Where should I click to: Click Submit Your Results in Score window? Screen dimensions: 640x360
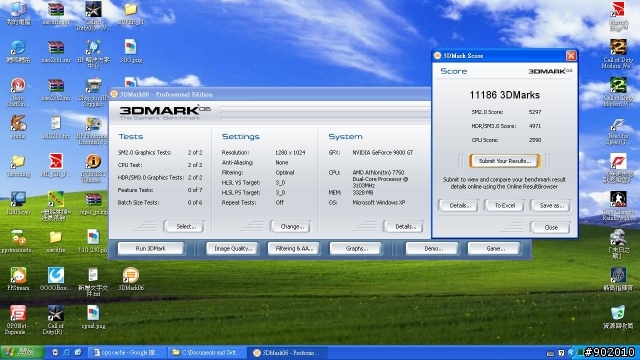pos(505,161)
